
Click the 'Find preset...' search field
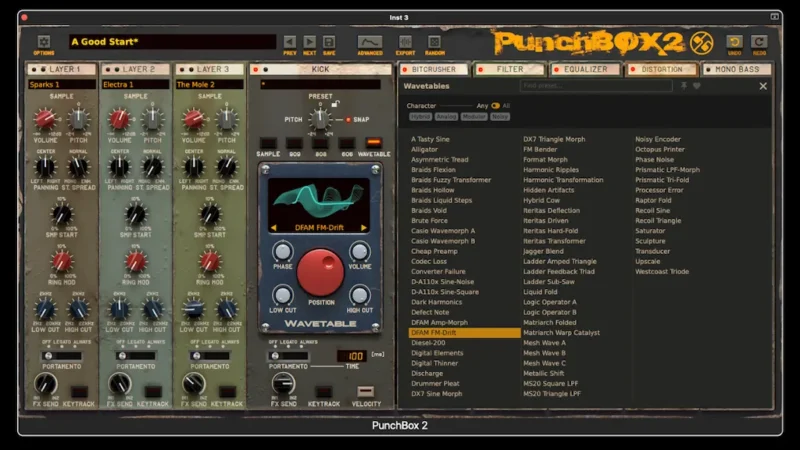596,86
